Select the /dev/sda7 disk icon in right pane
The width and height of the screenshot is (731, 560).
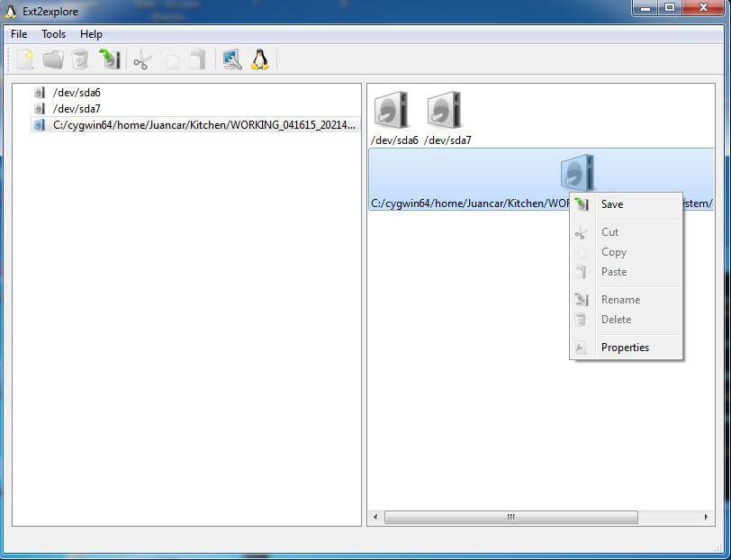click(x=445, y=110)
